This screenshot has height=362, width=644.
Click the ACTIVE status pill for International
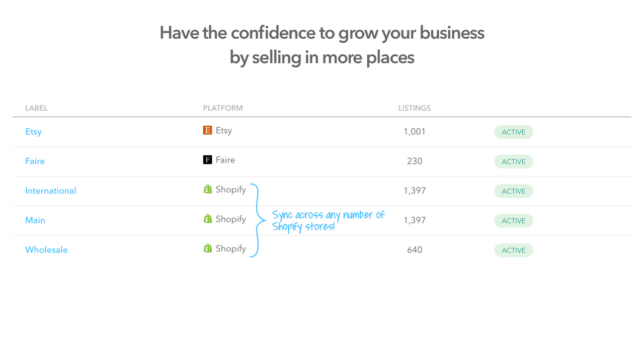coord(513,191)
